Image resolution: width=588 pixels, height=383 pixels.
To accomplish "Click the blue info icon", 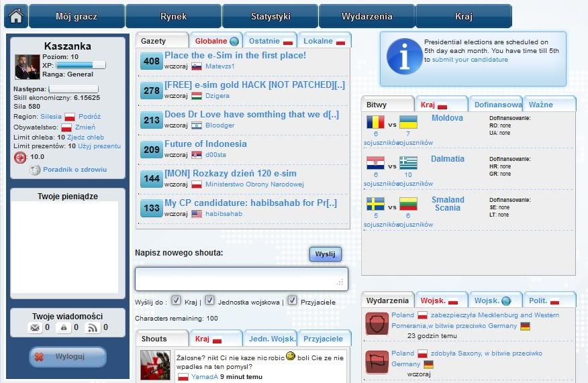I will pyautogui.click(x=402, y=59).
